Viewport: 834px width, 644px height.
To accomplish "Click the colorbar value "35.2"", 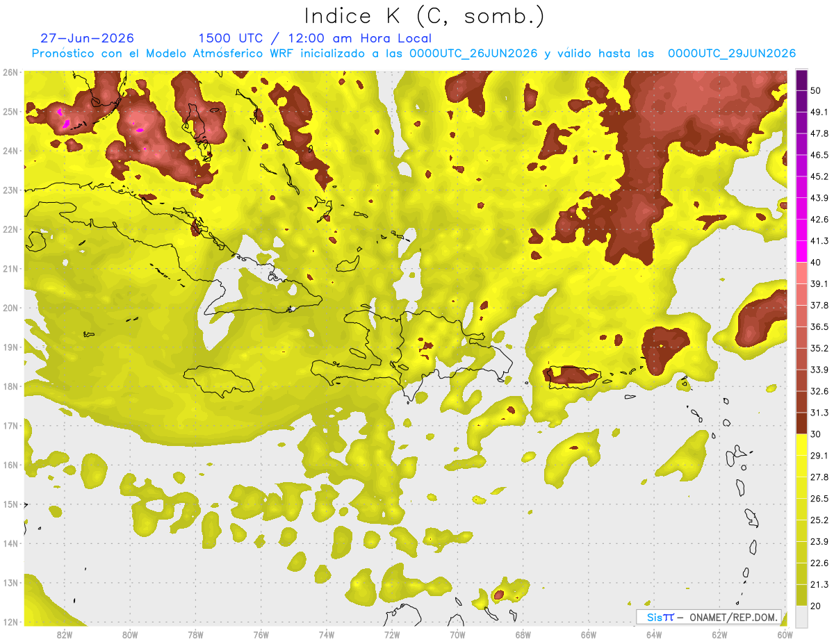I will 819,348.
